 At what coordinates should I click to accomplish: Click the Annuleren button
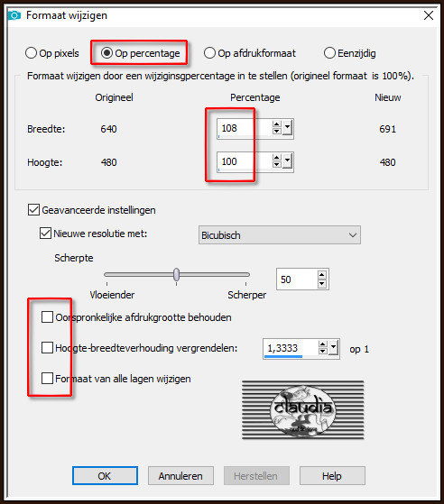180,476
